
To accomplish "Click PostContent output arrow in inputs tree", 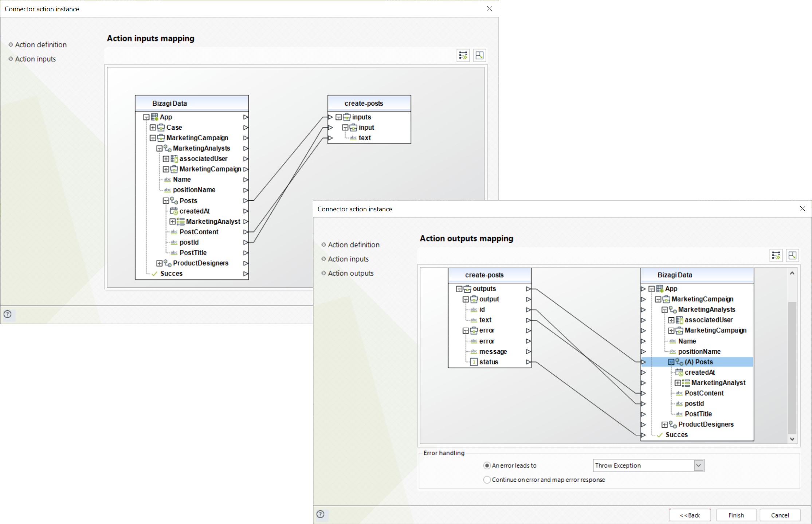I will [x=246, y=232].
